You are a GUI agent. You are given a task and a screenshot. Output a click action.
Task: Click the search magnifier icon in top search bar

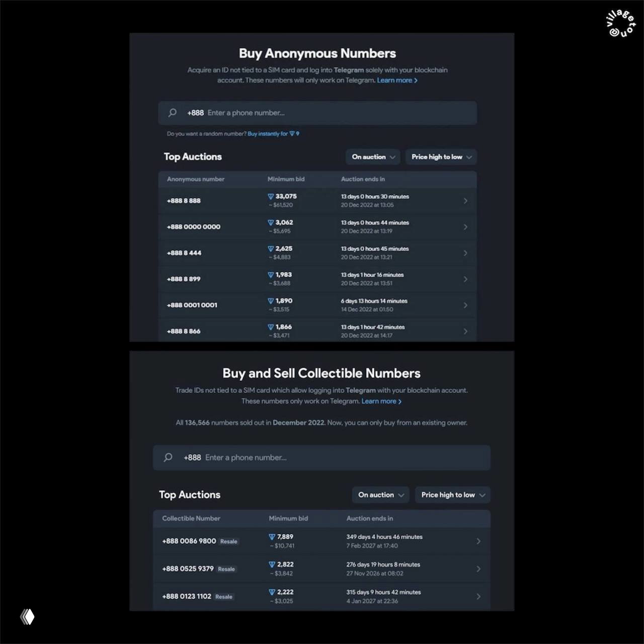click(173, 113)
